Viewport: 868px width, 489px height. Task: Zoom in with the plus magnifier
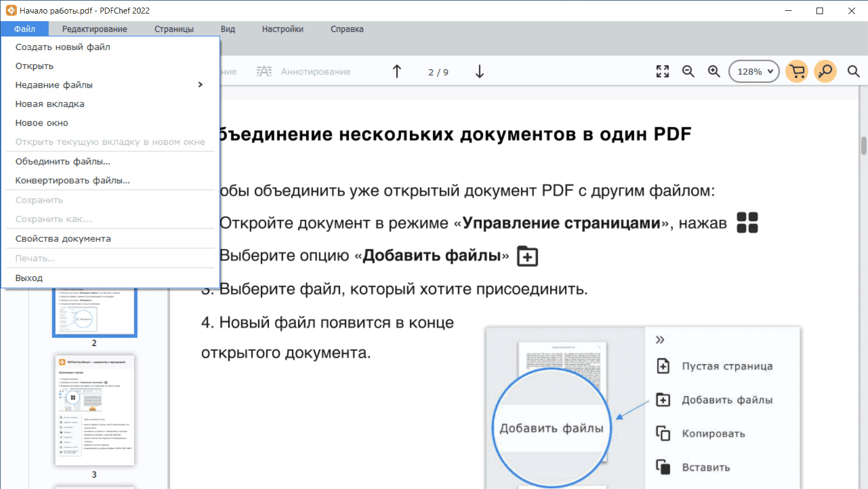(714, 72)
